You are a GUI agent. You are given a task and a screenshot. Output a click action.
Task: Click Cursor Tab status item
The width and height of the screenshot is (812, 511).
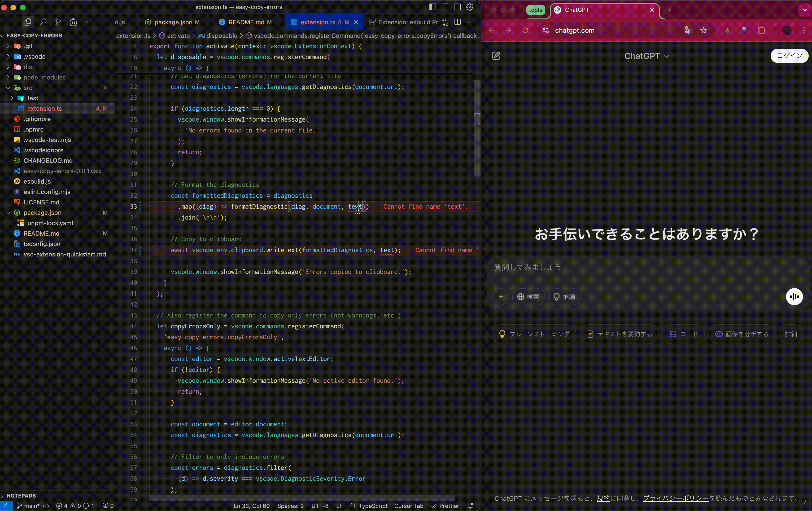409,506
